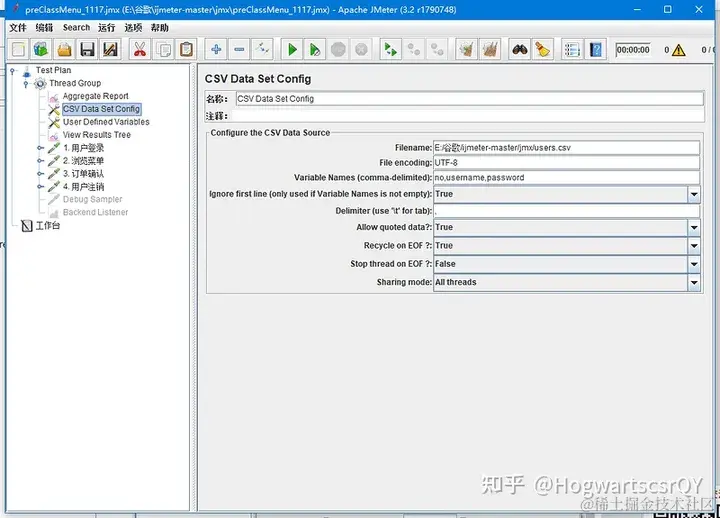
Task: Click the yellow warning triangle log icon
Action: 678,50
